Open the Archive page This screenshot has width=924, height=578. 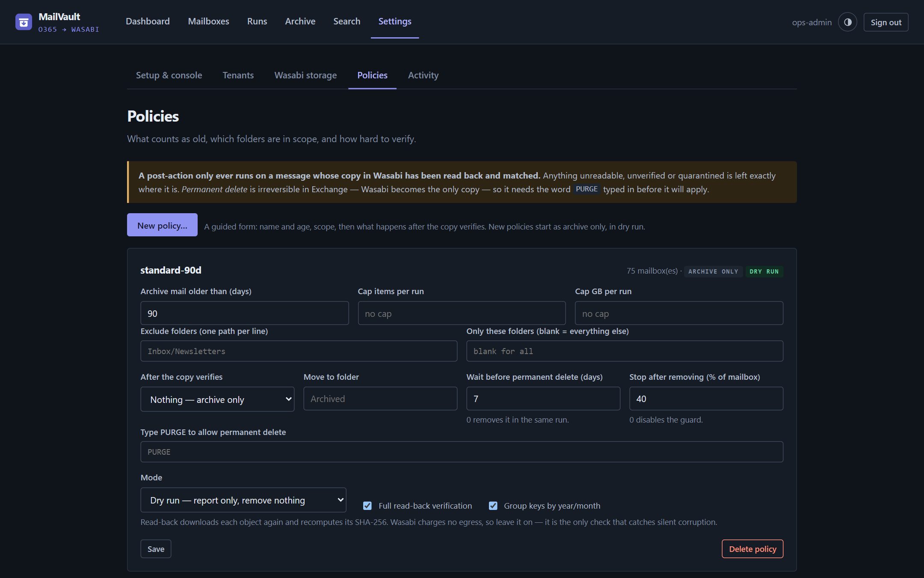[300, 21]
